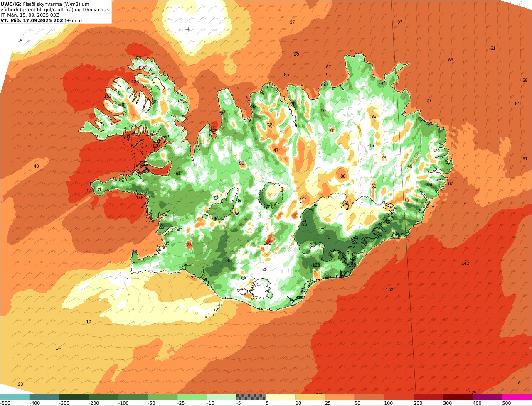Click the flux value '23' near the bottom-left corner
The image size is (532, 406).
click(20, 384)
